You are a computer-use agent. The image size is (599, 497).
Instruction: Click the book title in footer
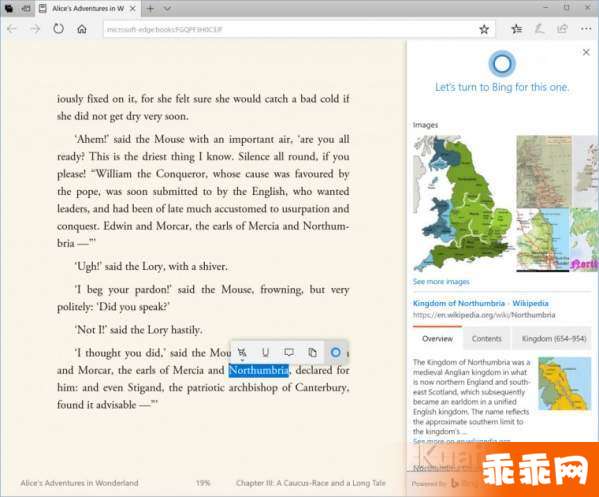(79, 483)
